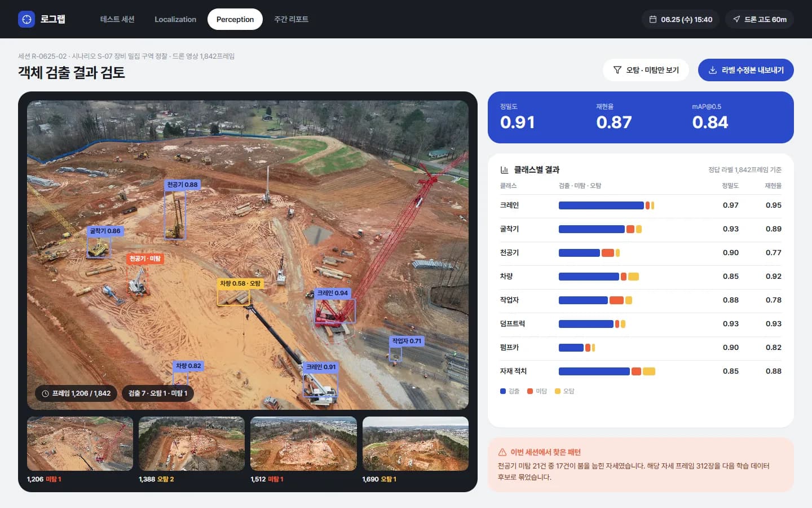Click the 차량 0.82 detection label
The height and width of the screenshot is (508, 812).
(188, 366)
